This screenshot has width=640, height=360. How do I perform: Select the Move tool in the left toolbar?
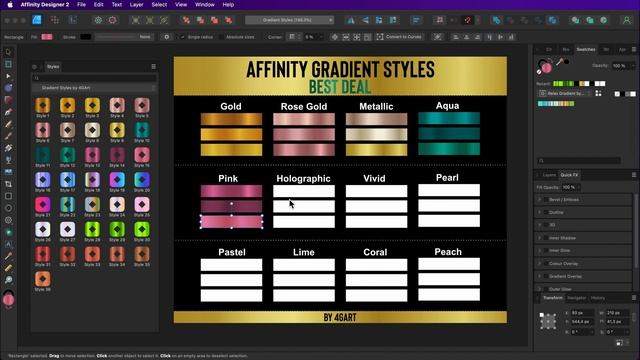tap(8, 52)
